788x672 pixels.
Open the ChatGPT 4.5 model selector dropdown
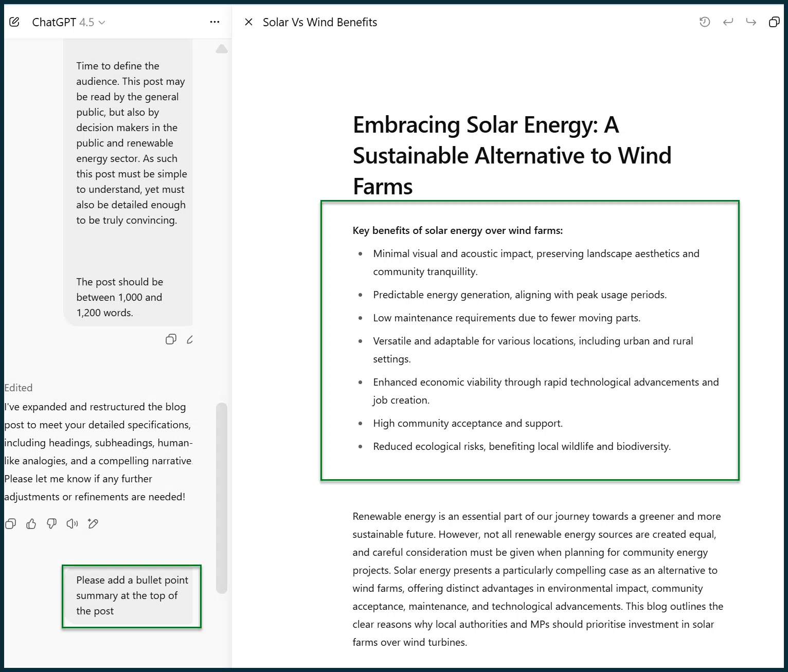(x=68, y=22)
